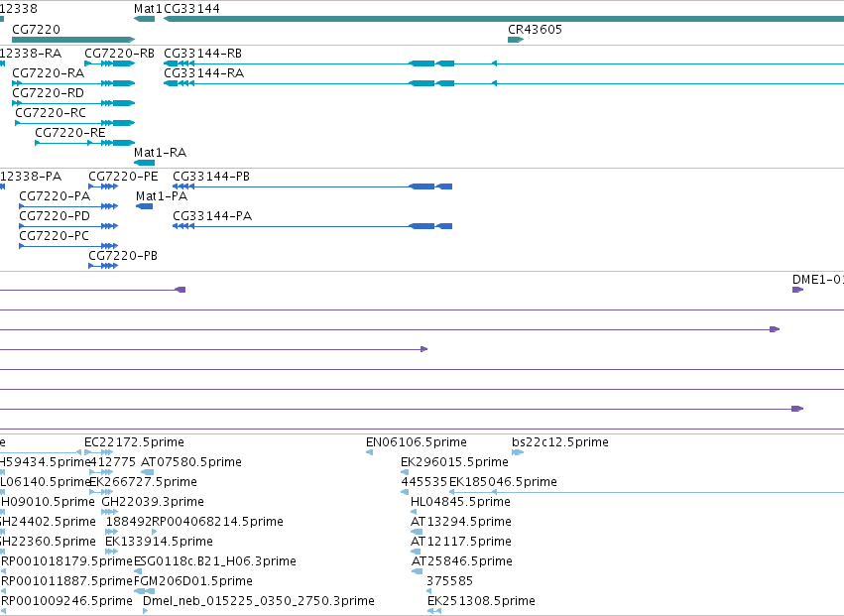The height and width of the screenshot is (616, 844).
Task: Open EST EK133914.5prime
Action: (160, 543)
